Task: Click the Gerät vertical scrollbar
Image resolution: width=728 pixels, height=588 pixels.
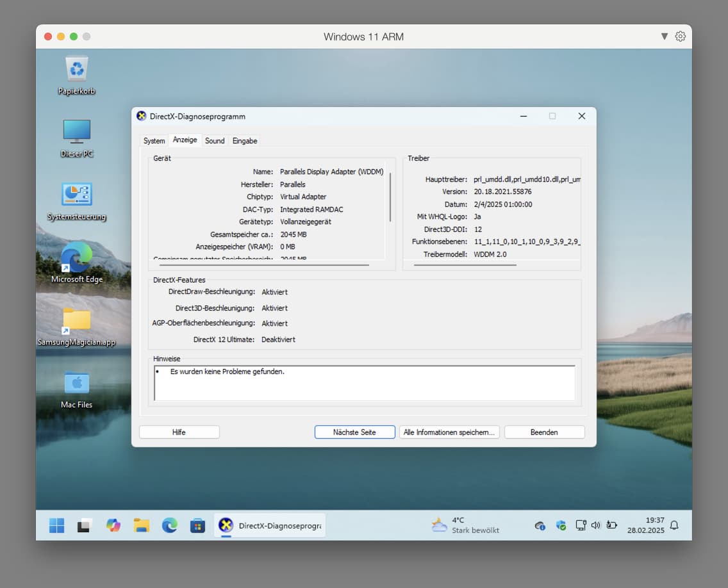Action: 390,197
